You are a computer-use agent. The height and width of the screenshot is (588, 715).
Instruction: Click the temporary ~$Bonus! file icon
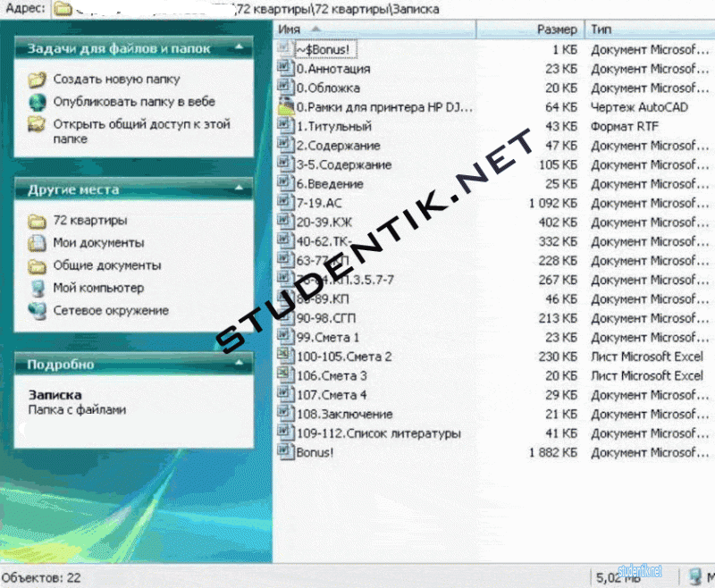(x=286, y=49)
